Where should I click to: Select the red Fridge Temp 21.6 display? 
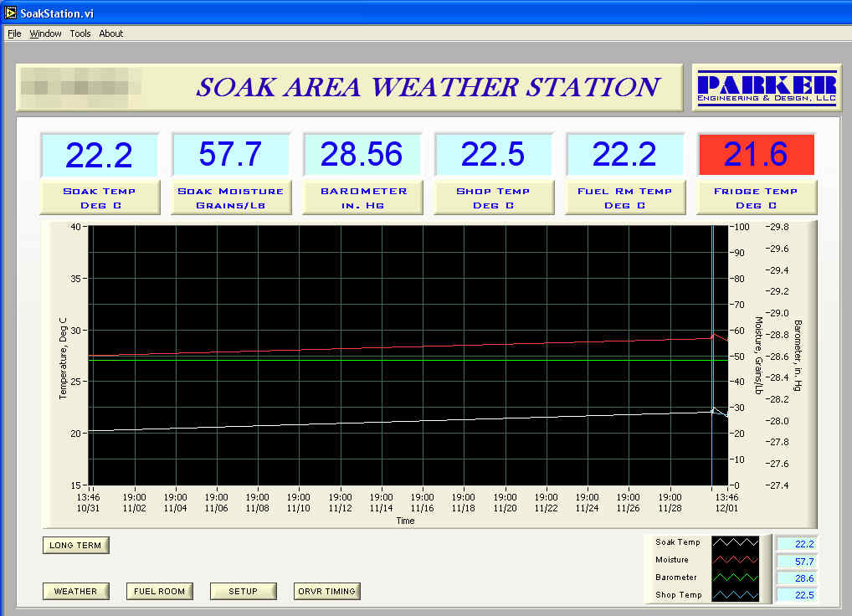(757, 155)
